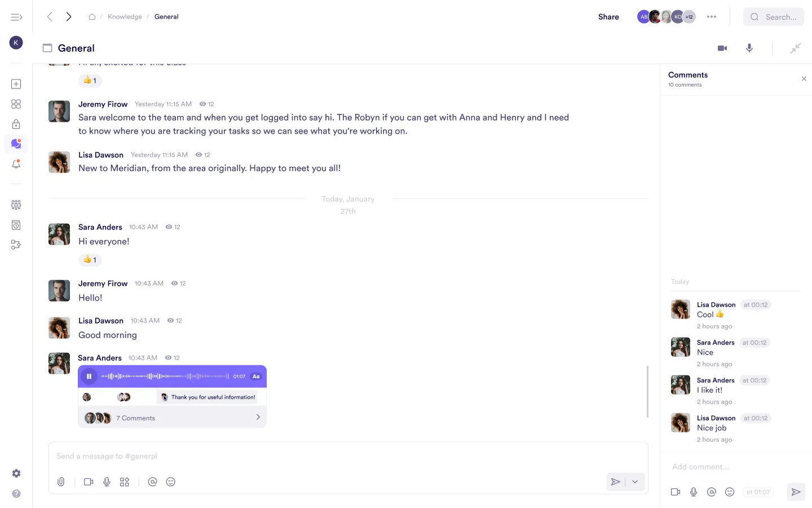Open notifications bell in sidebar
This screenshot has width=812, height=508.
pos(16,164)
